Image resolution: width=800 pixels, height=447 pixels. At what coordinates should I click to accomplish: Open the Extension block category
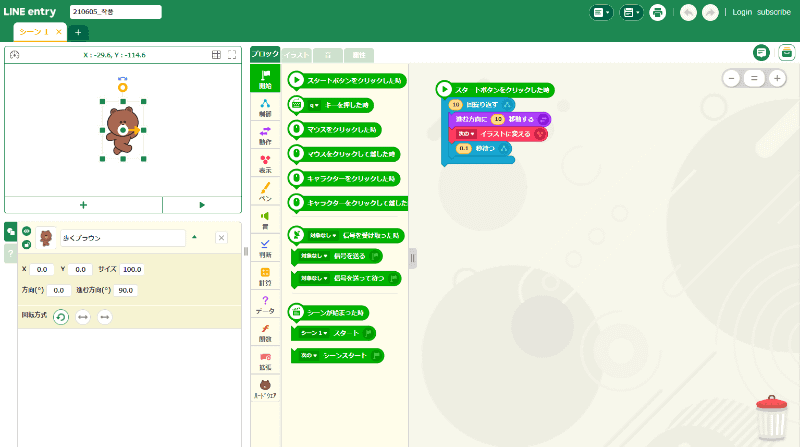pyautogui.click(x=265, y=360)
